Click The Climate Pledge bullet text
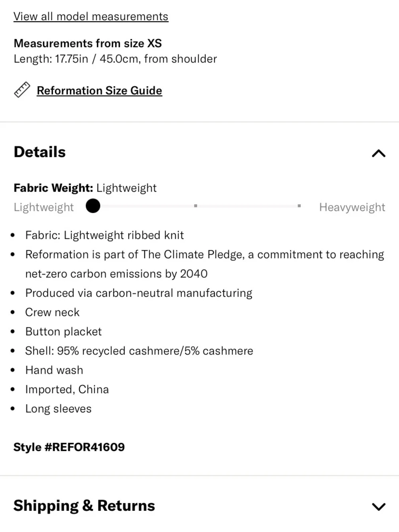 click(x=205, y=264)
